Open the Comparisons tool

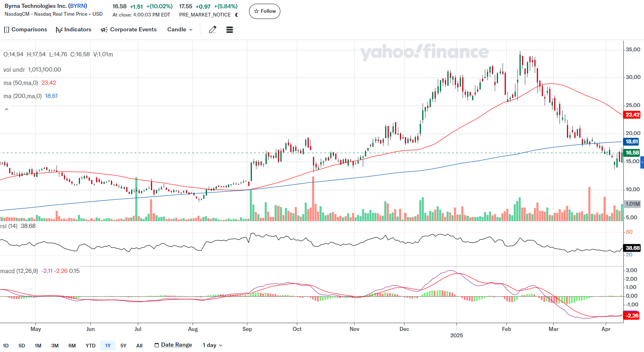(25, 30)
